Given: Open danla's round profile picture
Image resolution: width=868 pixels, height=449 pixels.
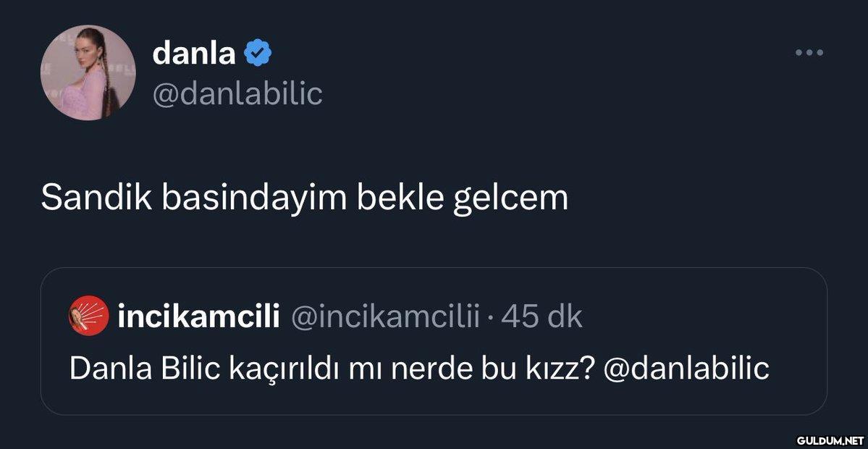Looking at the screenshot, I should 88,72.
